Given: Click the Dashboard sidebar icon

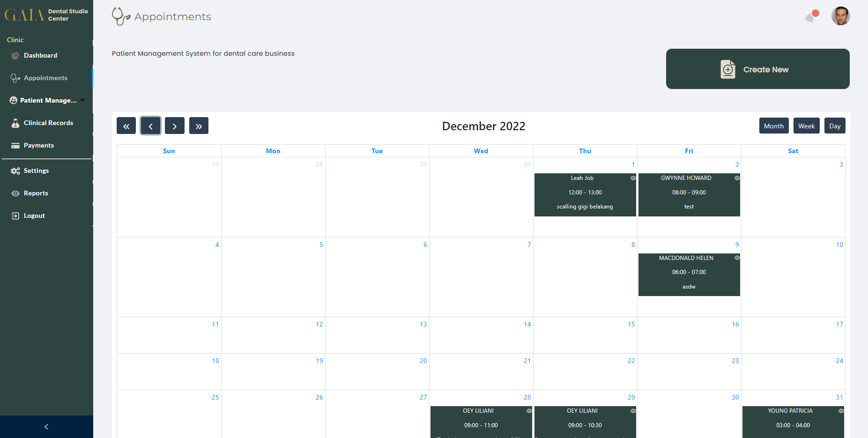Looking at the screenshot, I should (15, 55).
